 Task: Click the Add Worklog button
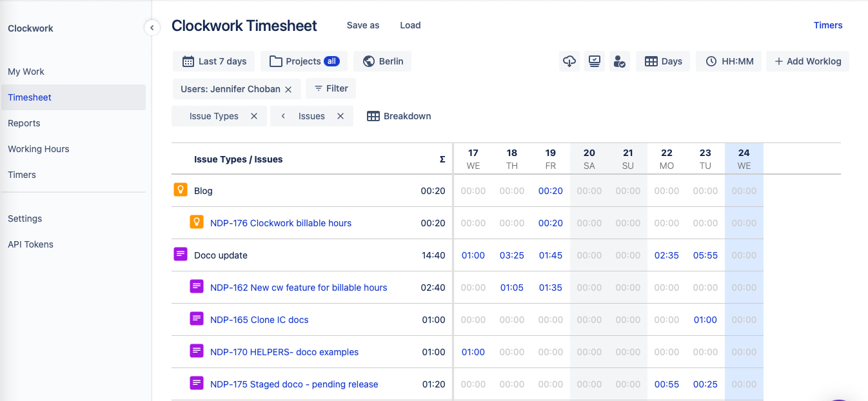click(x=807, y=61)
